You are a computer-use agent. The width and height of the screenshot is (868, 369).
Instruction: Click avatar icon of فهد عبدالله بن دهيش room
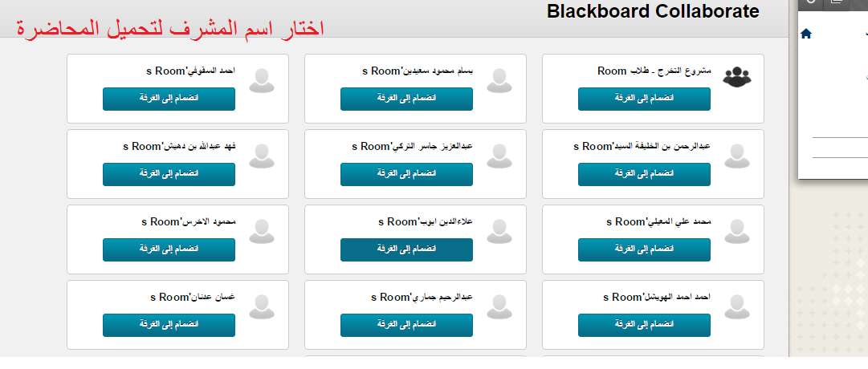(261, 156)
